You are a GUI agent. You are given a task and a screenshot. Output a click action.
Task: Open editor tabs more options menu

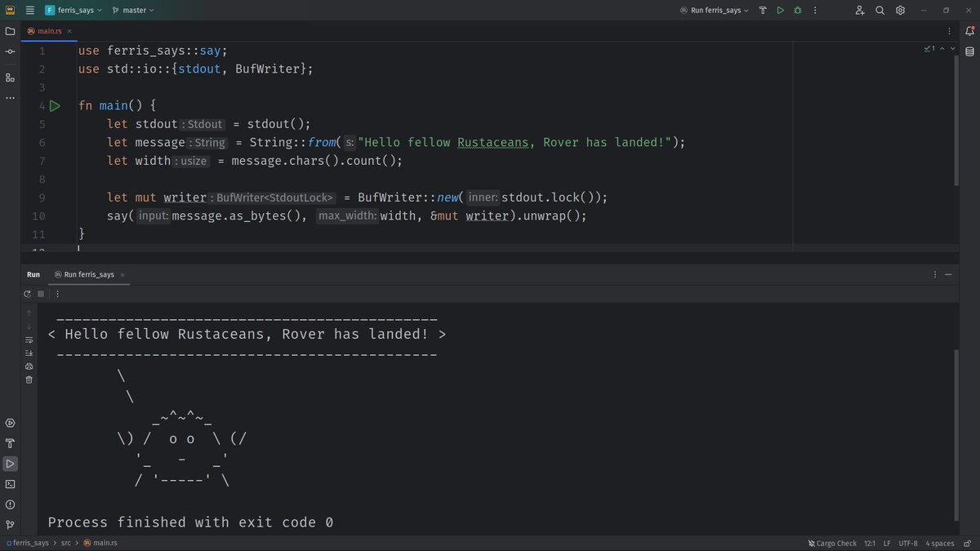point(949,31)
